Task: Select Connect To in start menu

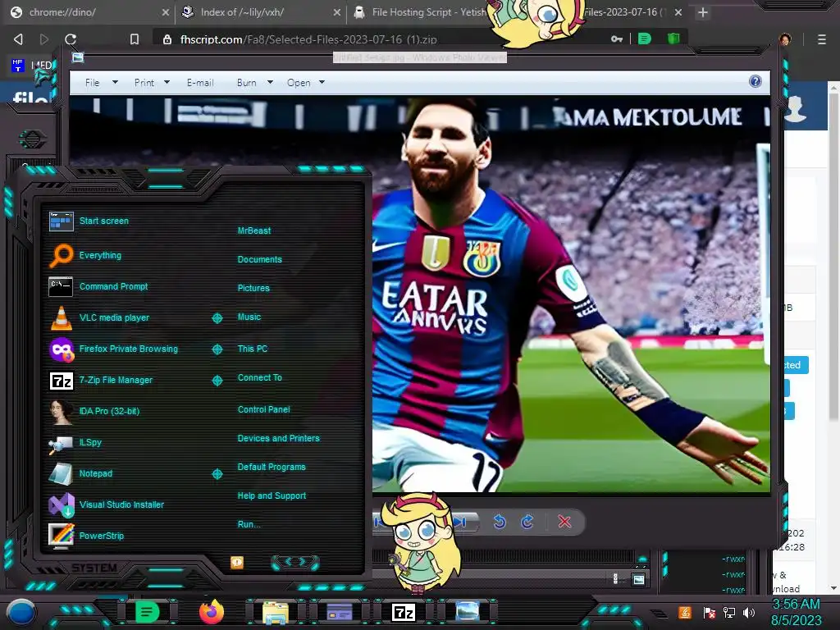Action: pyautogui.click(x=260, y=377)
